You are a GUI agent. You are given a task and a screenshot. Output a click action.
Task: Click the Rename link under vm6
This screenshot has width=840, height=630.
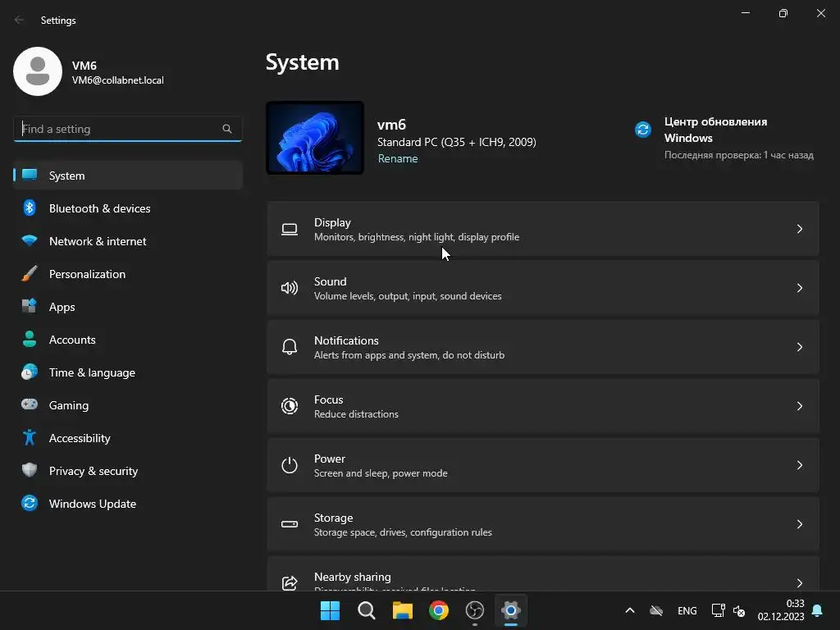click(398, 158)
